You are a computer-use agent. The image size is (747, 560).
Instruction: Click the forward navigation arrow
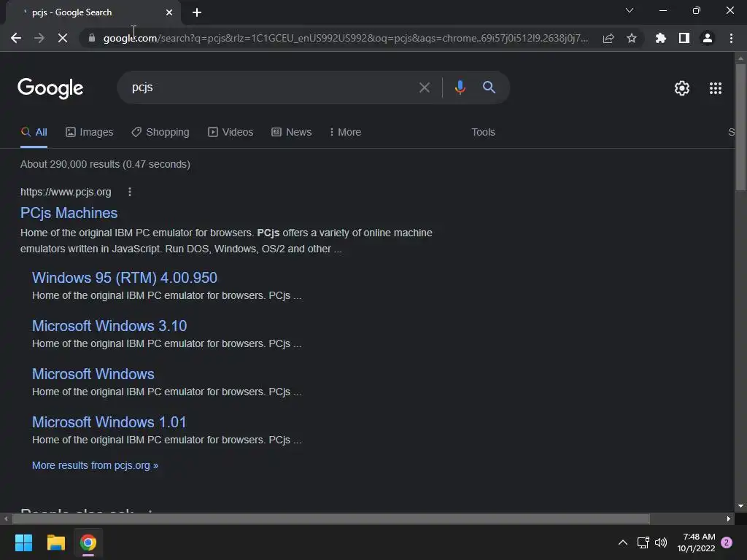pos(39,38)
